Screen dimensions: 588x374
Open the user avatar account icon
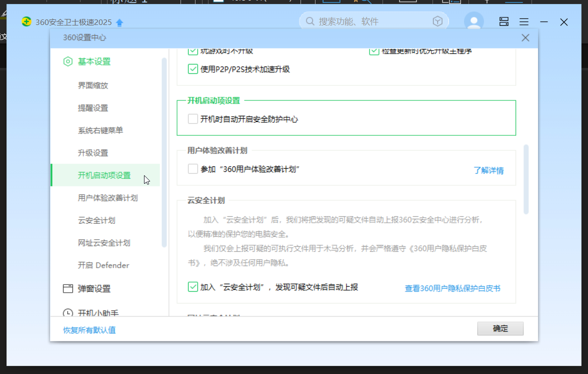473,21
